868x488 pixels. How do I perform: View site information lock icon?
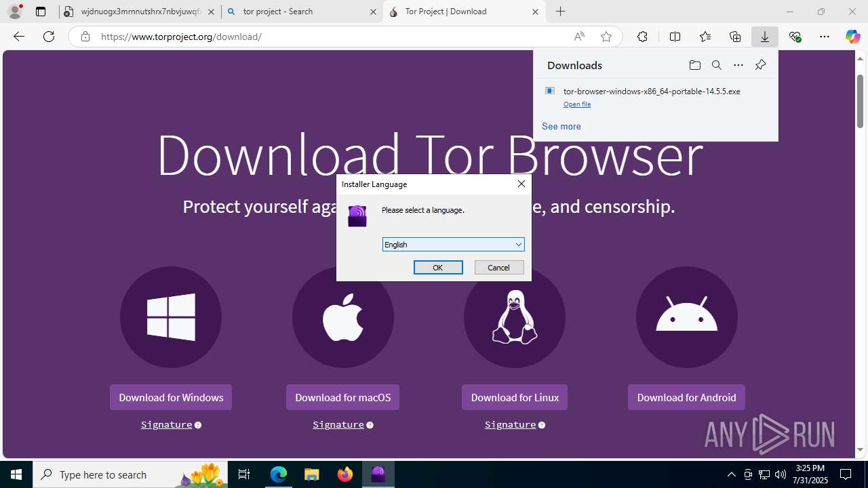(x=85, y=37)
